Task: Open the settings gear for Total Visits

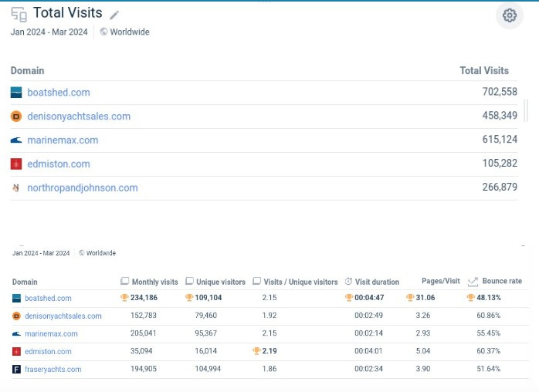Action: coord(510,15)
